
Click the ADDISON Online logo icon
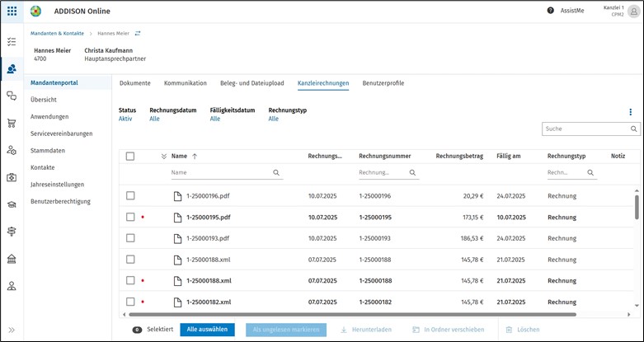click(x=35, y=11)
